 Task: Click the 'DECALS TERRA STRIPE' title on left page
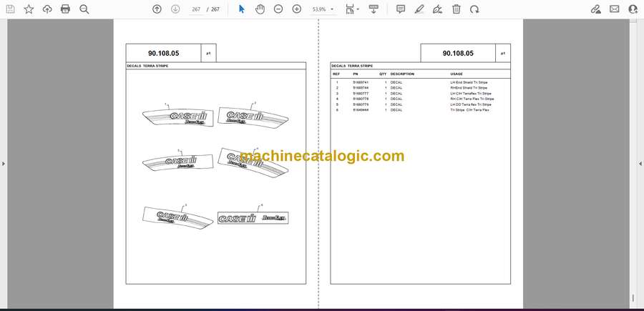(147, 66)
